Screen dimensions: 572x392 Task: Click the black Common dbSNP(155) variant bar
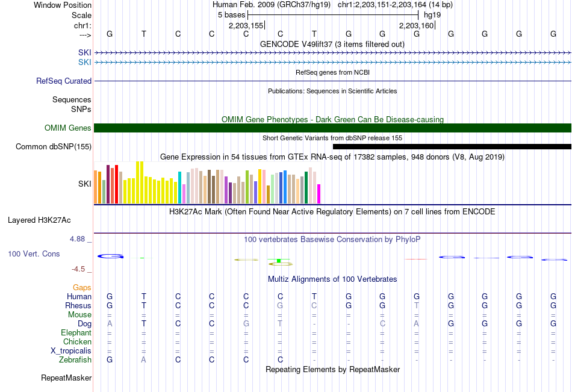click(x=452, y=147)
